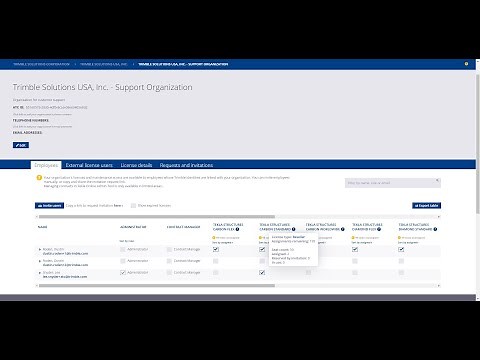The height and width of the screenshot is (360, 480).
Task: Expand the Snyder, Lee employee row
Action: (40, 273)
